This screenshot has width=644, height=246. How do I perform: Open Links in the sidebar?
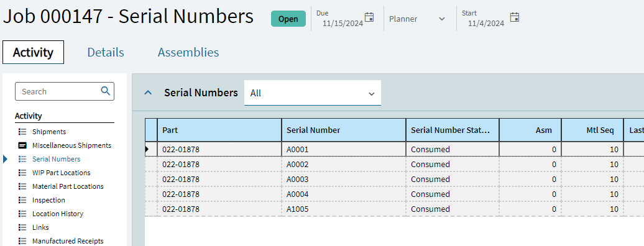(40, 227)
